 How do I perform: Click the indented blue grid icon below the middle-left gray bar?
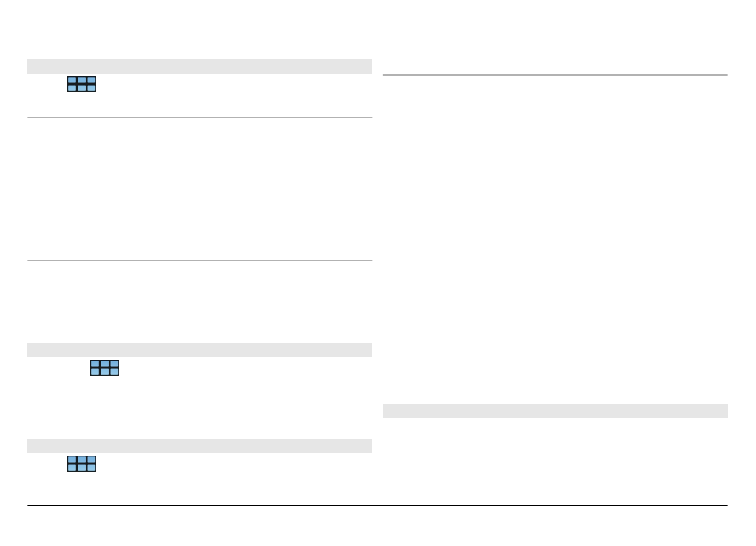click(x=105, y=368)
